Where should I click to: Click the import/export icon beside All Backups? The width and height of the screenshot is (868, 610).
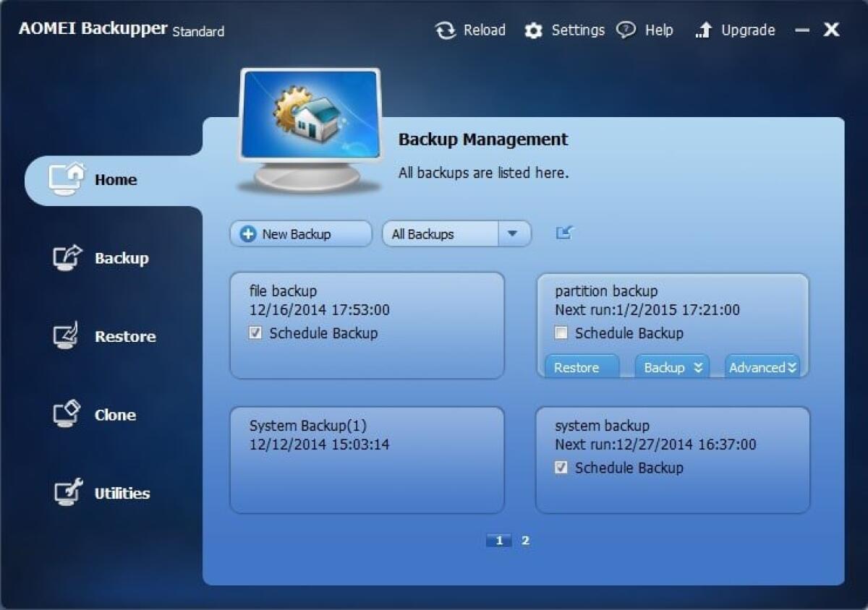tap(563, 232)
